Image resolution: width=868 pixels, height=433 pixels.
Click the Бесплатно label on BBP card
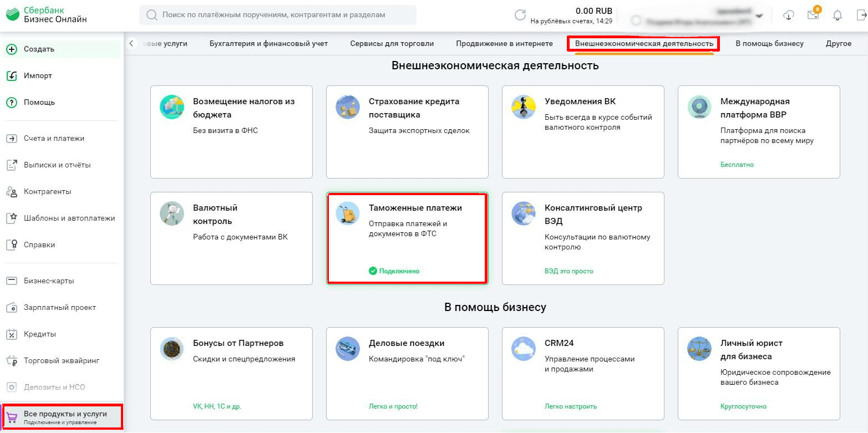pos(737,165)
